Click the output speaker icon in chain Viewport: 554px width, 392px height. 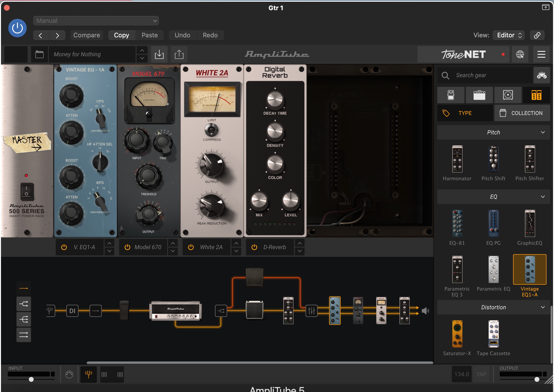coord(425,311)
